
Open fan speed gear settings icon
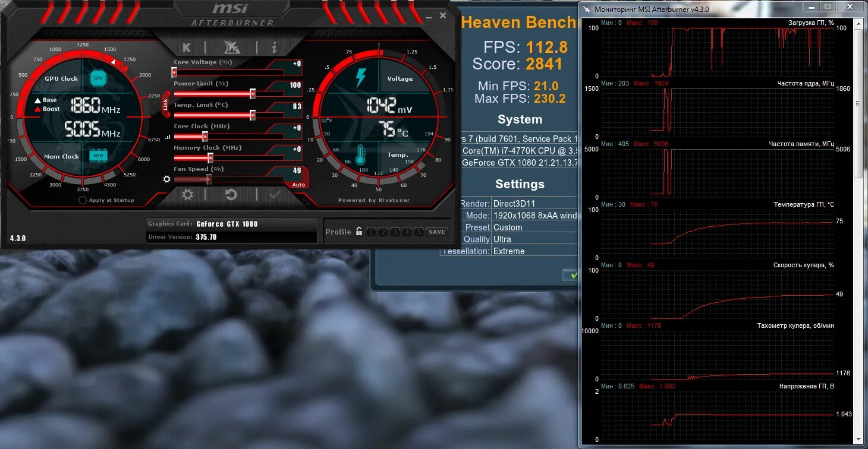point(166,179)
